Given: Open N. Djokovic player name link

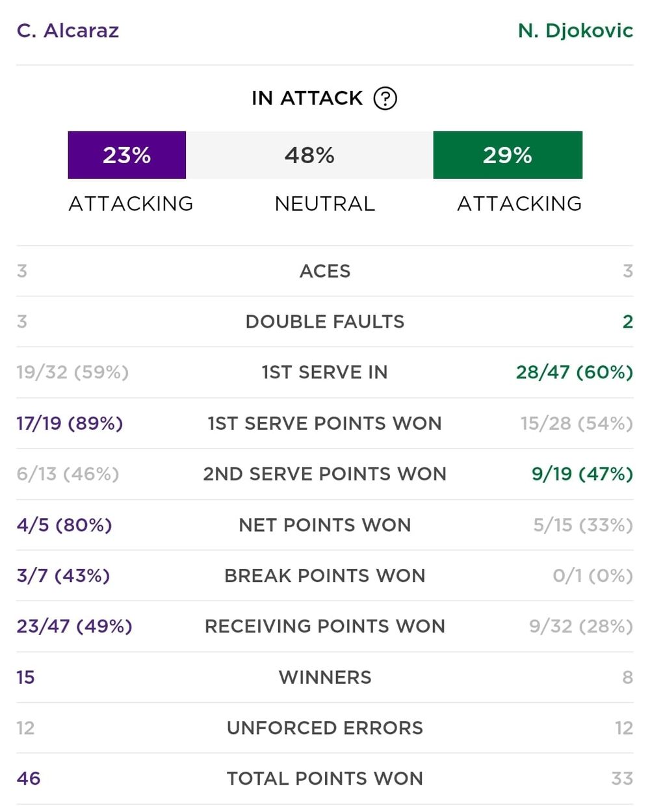Looking at the screenshot, I should point(575,31).
